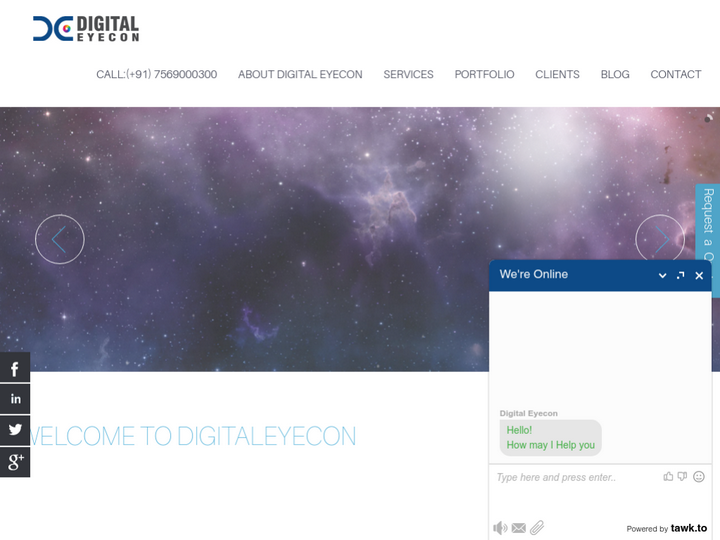Open the LinkedIn social link
Viewport: 720px width, 540px height.
15,399
